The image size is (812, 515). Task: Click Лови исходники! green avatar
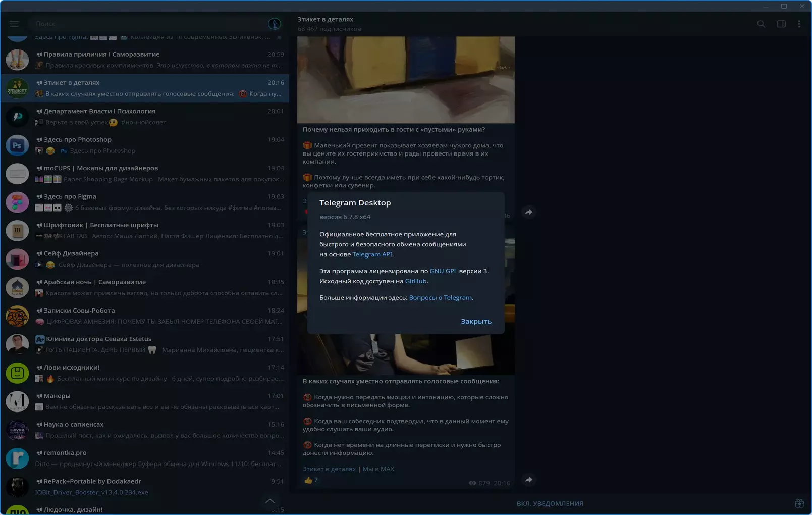[x=17, y=373]
